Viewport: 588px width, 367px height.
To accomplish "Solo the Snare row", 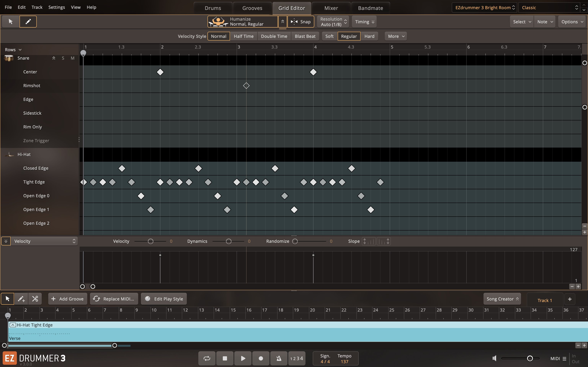I will [63, 58].
